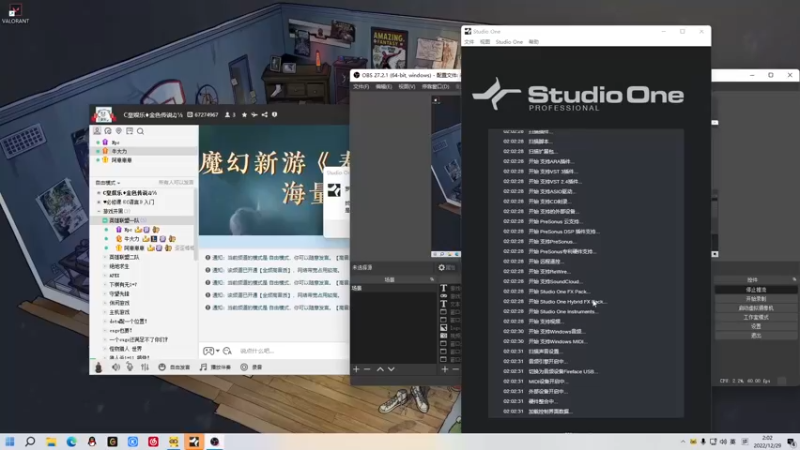Add a scene with OBS scenes plus icon
This screenshot has height=450, width=800.
point(356,369)
